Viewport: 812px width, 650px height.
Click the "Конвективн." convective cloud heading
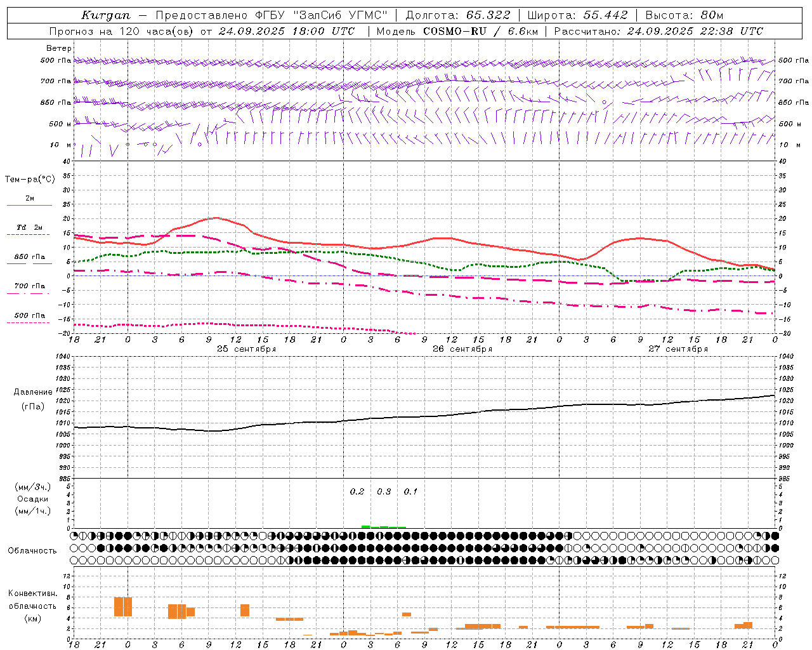point(32,594)
